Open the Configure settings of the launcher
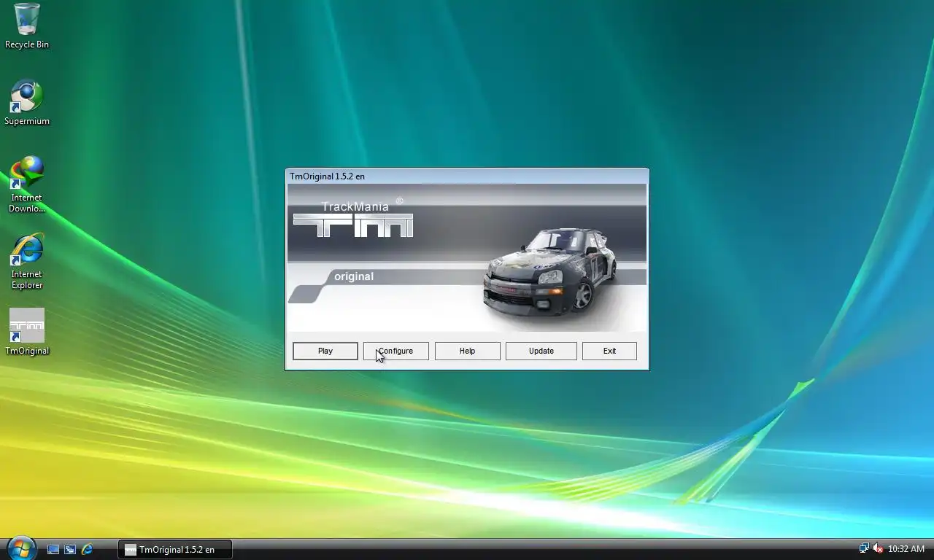The height and width of the screenshot is (560, 934). [x=396, y=351]
